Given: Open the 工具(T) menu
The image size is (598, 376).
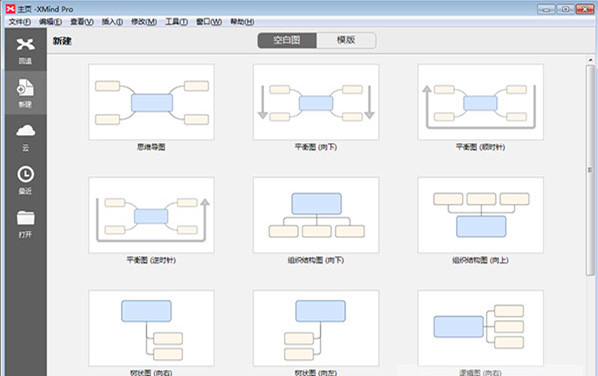Looking at the screenshot, I should tap(176, 22).
